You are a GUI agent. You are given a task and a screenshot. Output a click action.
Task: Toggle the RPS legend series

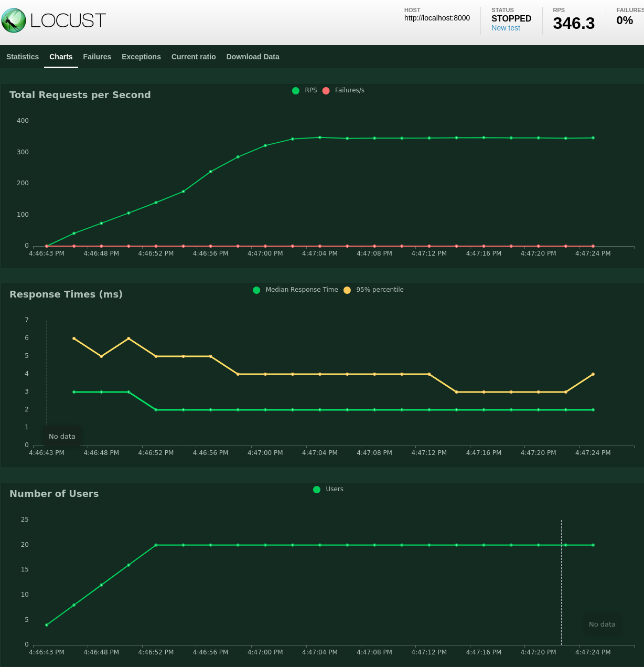click(x=305, y=90)
